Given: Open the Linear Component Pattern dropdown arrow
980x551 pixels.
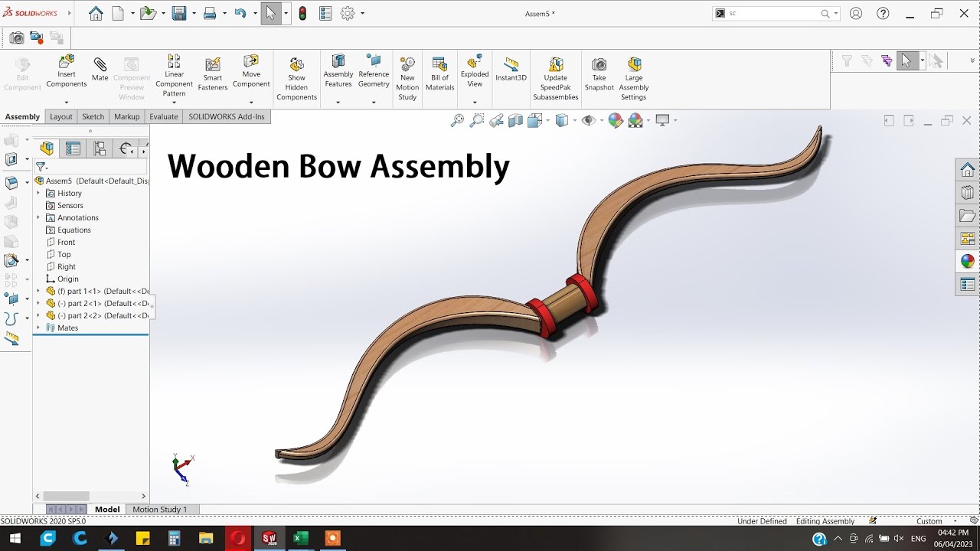Looking at the screenshot, I should (174, 103).
